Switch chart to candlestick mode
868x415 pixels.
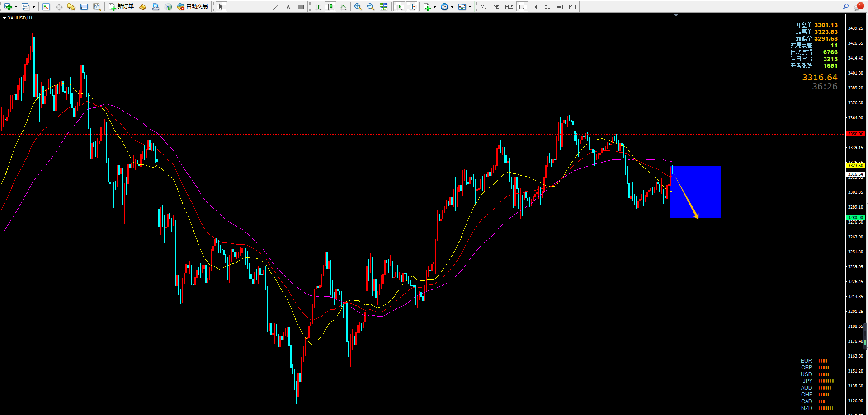(x=330, y=7)
